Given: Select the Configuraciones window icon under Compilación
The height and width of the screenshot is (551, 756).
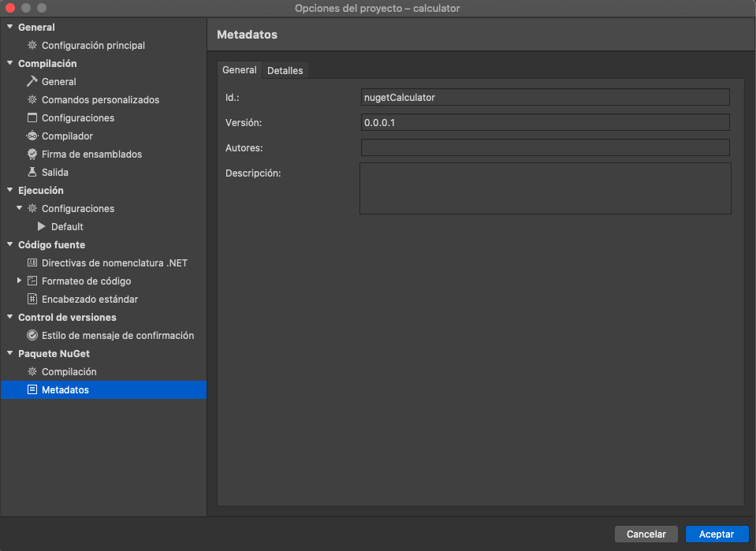Looking at the screenshot, I should coord(32,118).
